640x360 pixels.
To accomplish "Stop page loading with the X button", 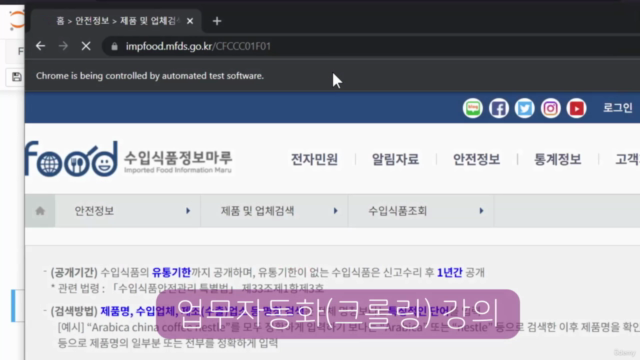I will [x=86, y=46].
